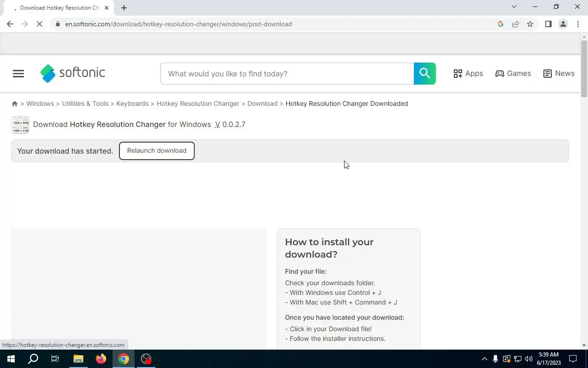The width and height of the screenshot is (588, 368).
Task: Click the Windows breadcrumb link
Action: pyautogui.click(x=40, y=104)
